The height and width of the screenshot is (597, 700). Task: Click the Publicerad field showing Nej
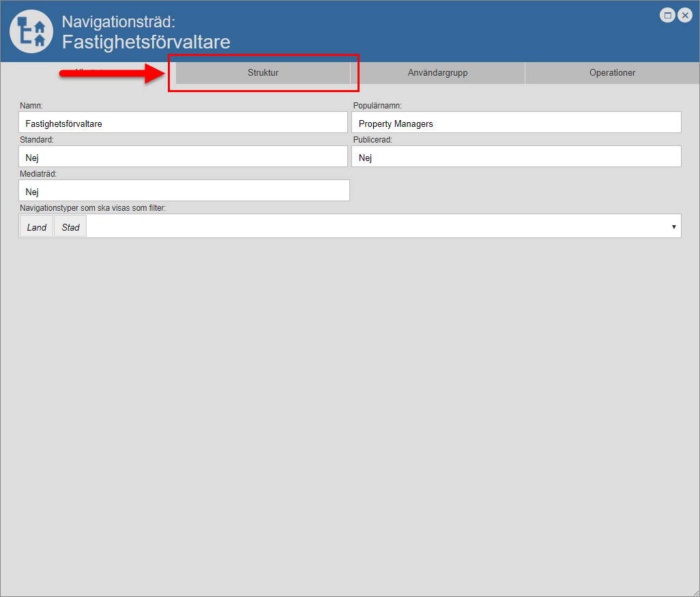(516, 157)
